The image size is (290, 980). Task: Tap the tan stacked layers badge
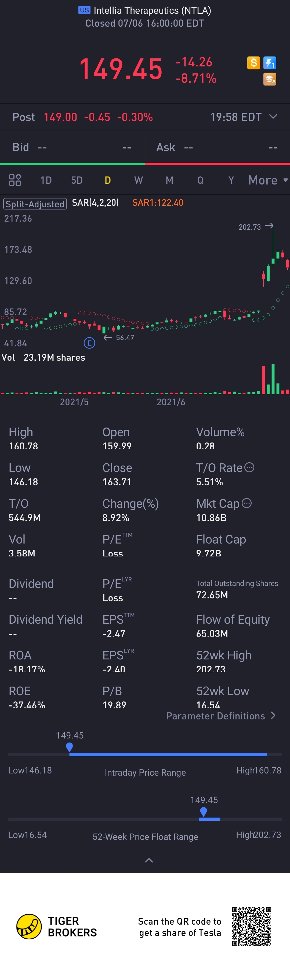pyautogui.click(x=270, y=79)
